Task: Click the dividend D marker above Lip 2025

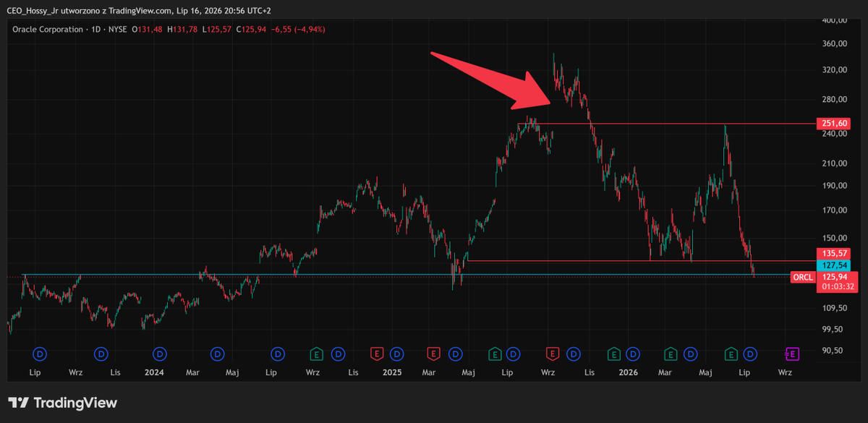Action: point(513,354)
